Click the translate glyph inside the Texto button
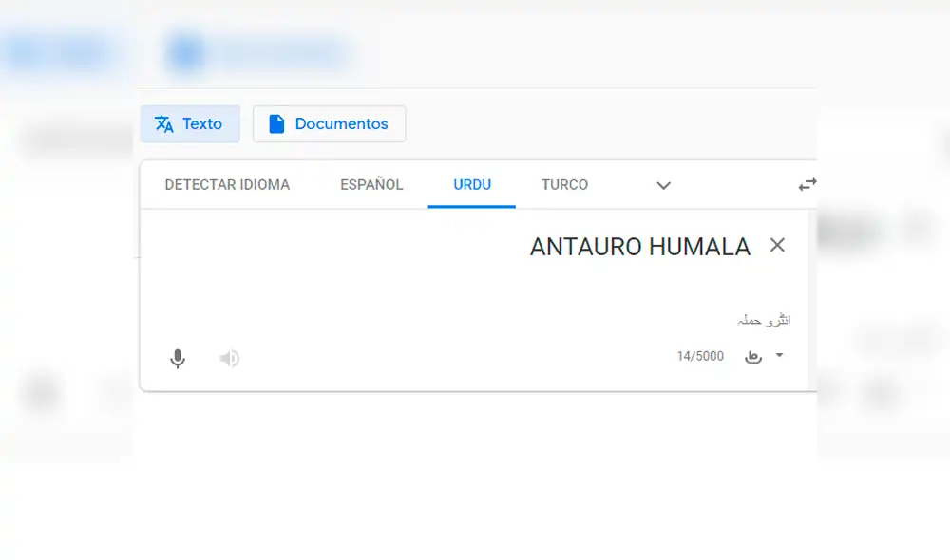 163,123
